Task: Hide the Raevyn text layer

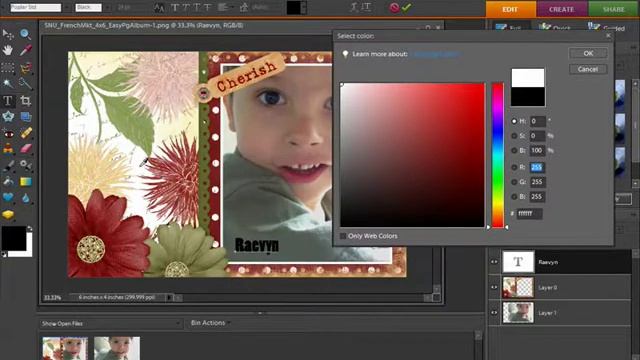Action: click(x=494, y=262)
